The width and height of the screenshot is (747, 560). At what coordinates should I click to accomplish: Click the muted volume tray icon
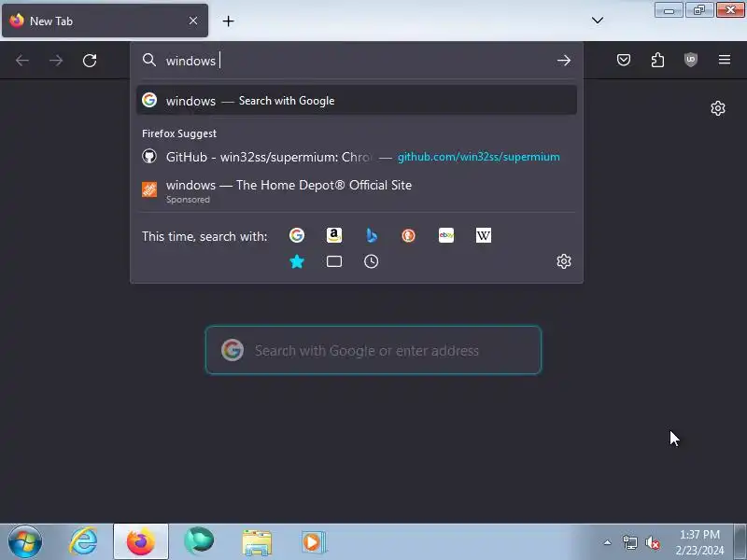pos(652,542)
